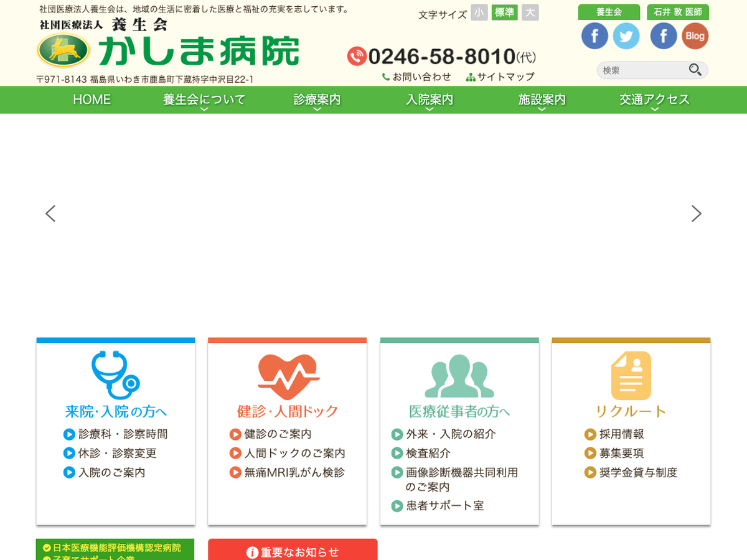Viewport: 747px width, 560px height.
Task: Go to HOME in navigation bar
Action: pos(92,100)
